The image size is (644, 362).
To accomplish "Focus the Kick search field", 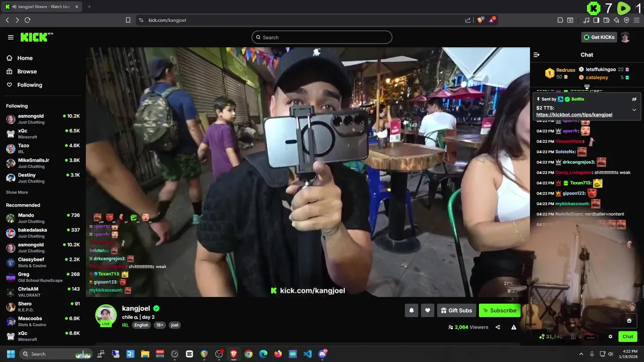I will coord(322,37).
